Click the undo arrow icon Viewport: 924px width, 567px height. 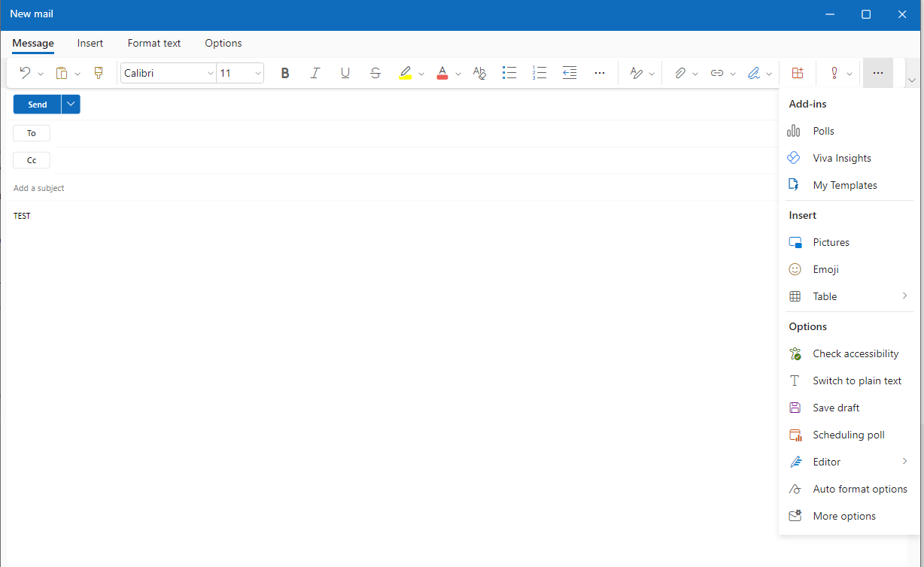coord(25,73)
